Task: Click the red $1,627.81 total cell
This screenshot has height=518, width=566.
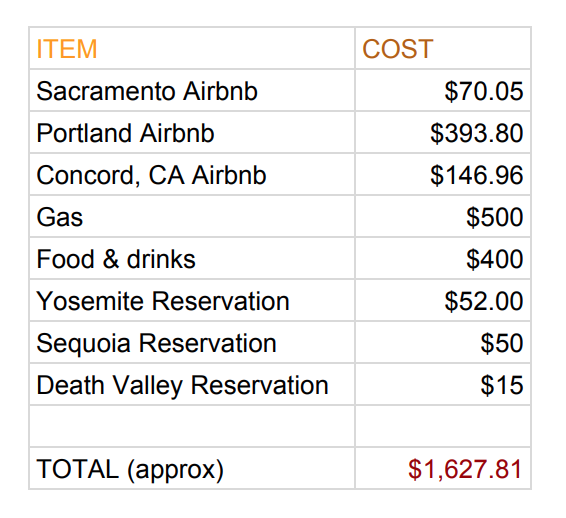Action: 443,469
